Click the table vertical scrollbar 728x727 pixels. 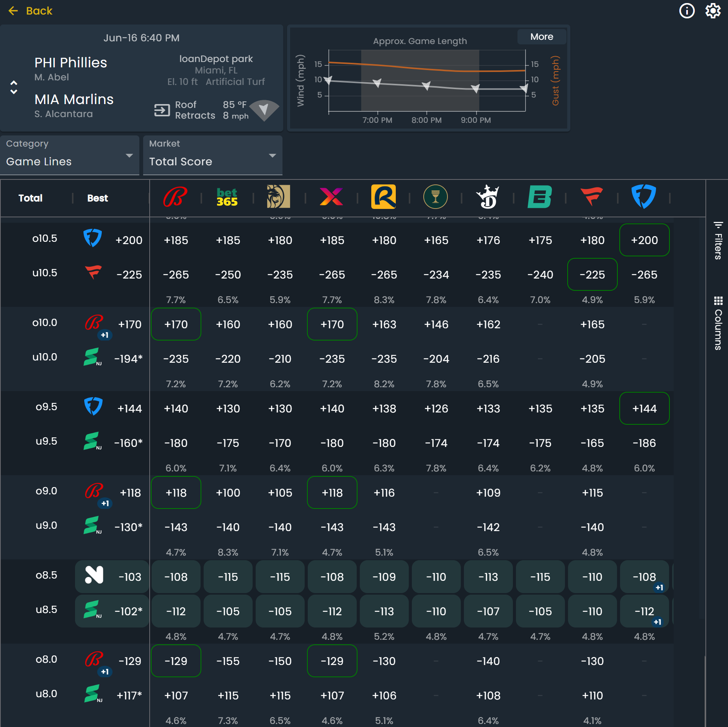coord(705,691)
